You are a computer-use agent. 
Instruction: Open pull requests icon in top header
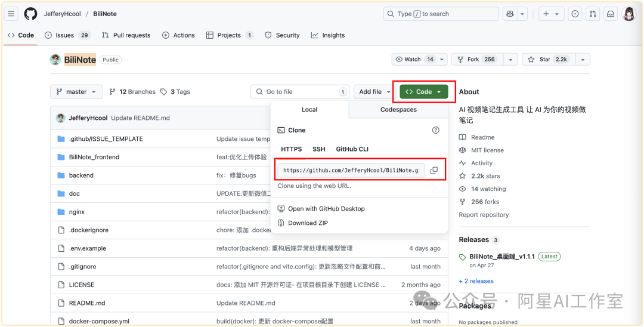(593, 14)
